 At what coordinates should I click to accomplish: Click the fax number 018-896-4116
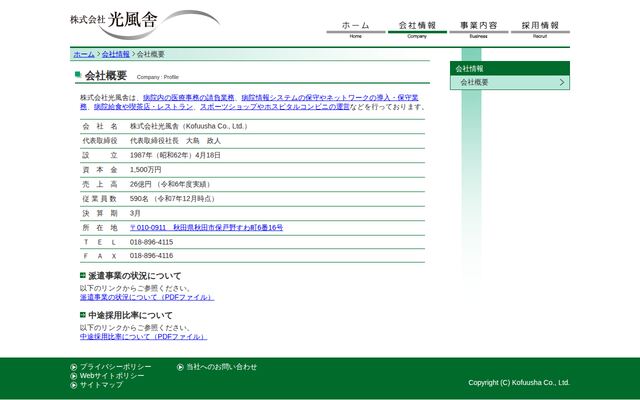click(x=151, y=256)
